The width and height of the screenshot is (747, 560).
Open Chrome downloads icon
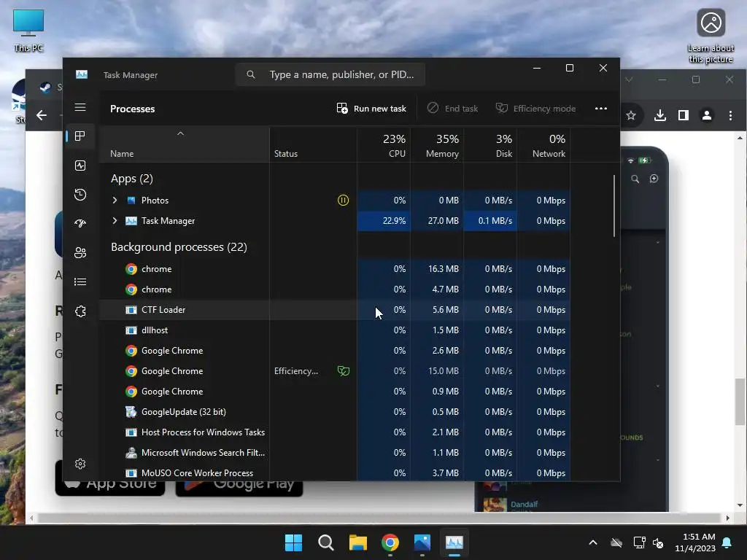click(659, 115)
